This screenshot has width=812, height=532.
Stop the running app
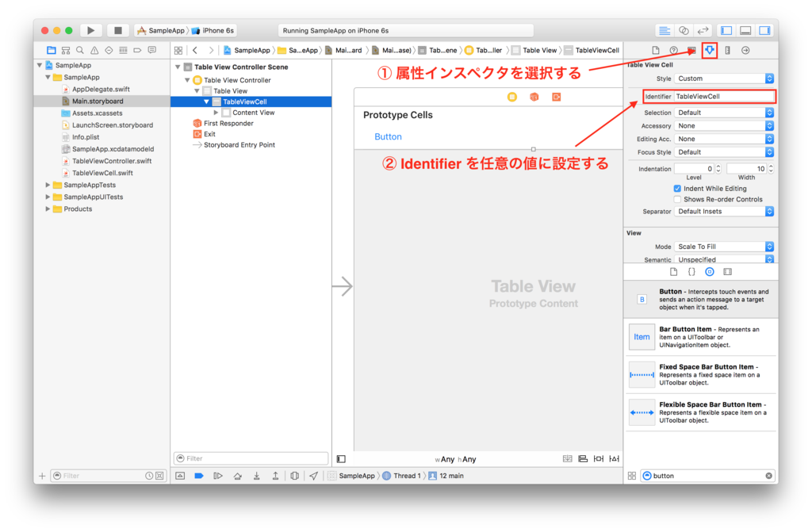tap(118, 31)
